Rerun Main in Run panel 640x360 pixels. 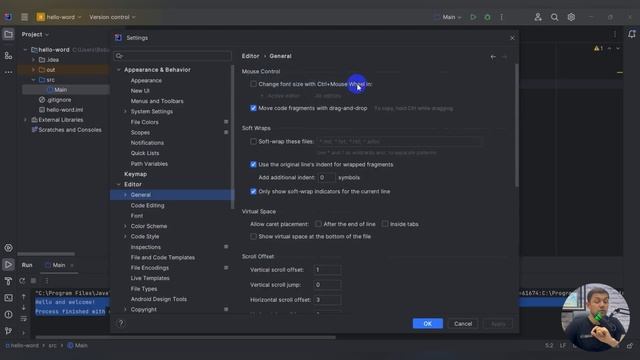[x=22, y=281]
